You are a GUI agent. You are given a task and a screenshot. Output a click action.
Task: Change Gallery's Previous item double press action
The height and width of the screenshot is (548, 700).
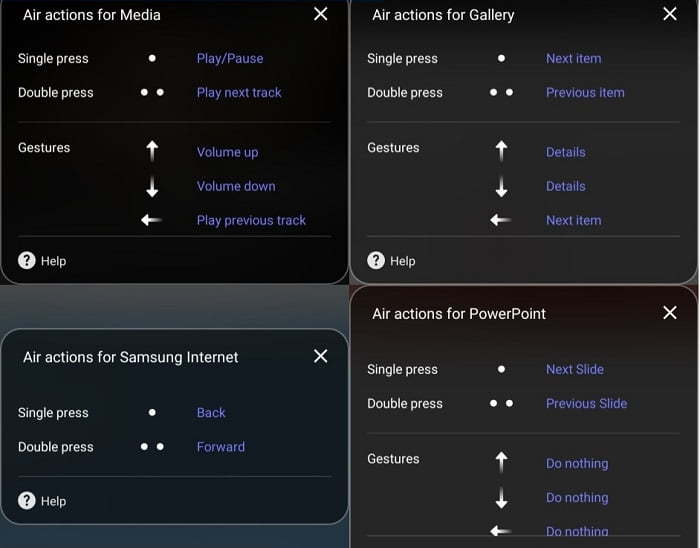(585, 92)
